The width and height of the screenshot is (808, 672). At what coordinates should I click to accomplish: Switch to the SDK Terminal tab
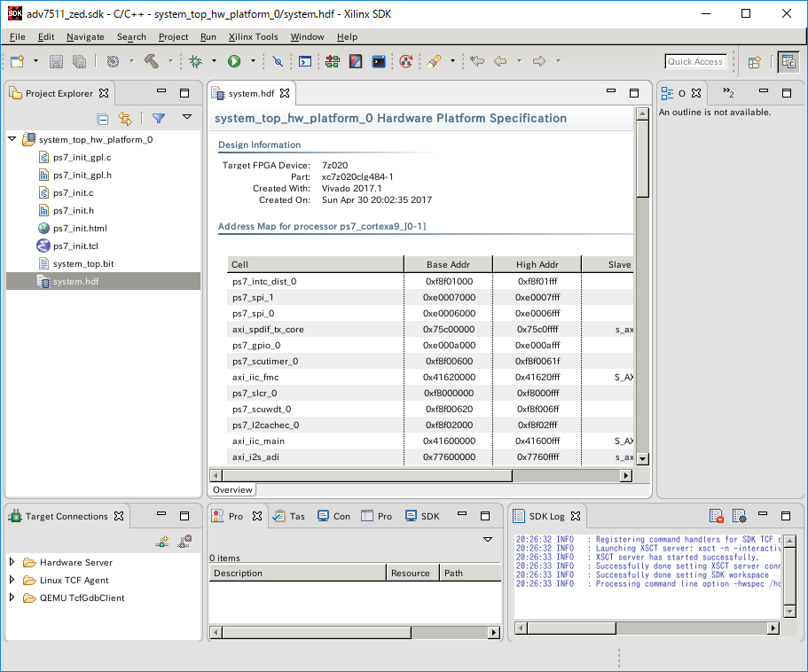tap(422, 516)
